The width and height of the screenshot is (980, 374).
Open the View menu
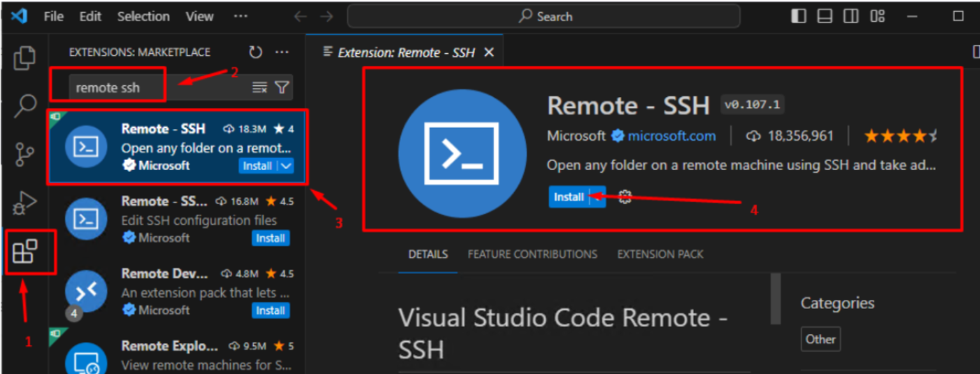(200, 16)
